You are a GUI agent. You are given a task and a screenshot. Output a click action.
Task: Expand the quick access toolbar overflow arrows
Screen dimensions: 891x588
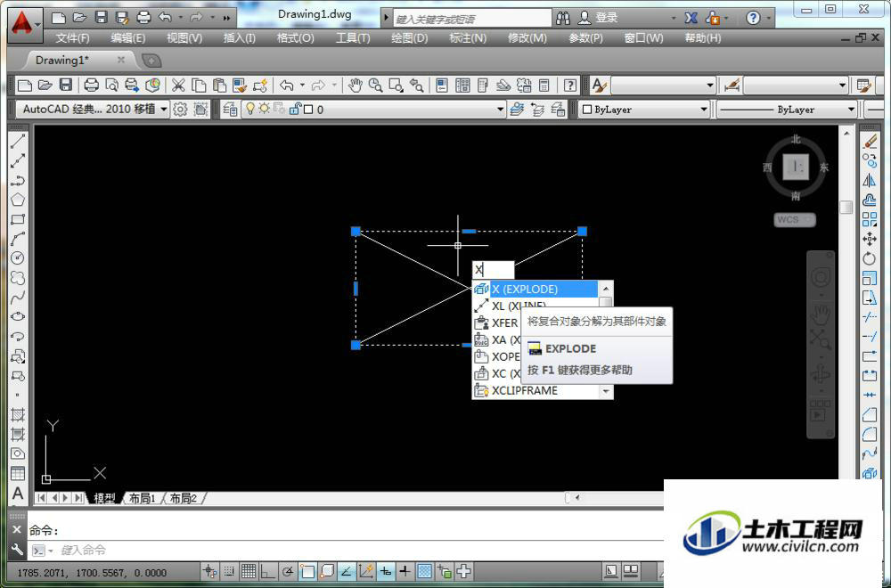(x=226, y=18)
